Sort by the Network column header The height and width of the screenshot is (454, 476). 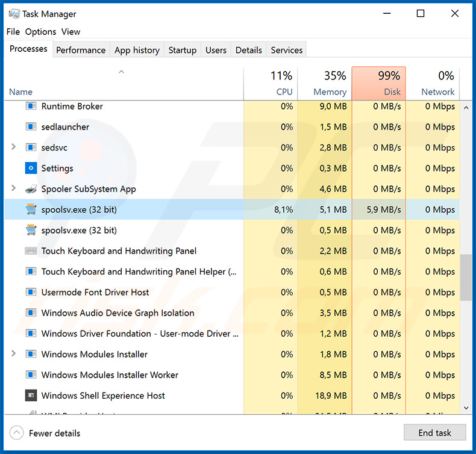433,83
